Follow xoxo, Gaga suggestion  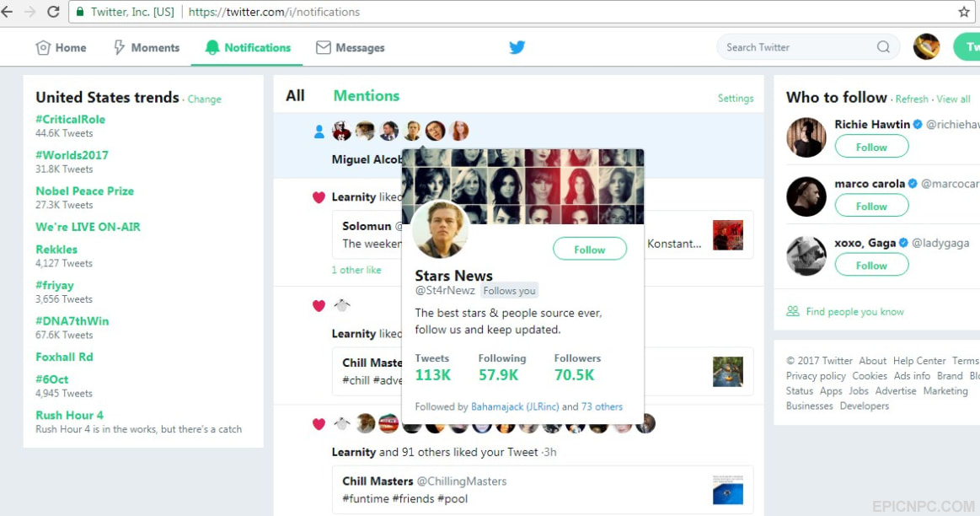(871, 266)
